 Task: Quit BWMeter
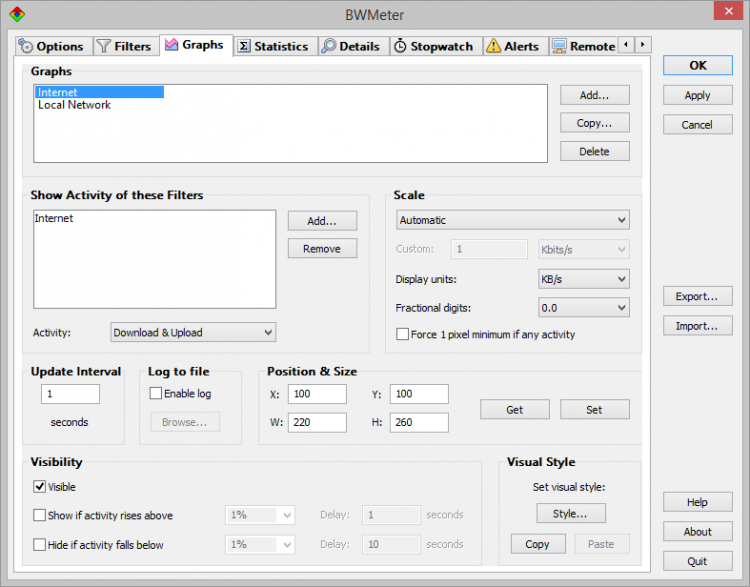[697, 561]
